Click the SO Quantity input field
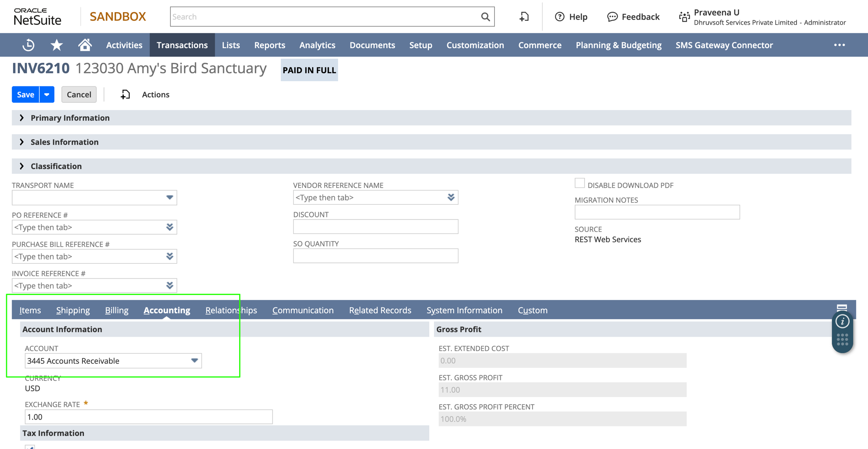 tap(375, 256)
